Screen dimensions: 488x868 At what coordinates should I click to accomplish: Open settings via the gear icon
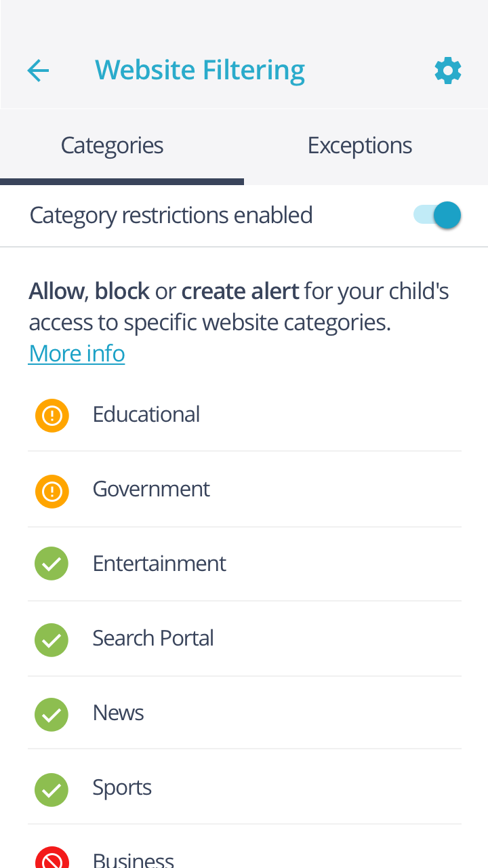pyautogui.click(x=448, y=71)
